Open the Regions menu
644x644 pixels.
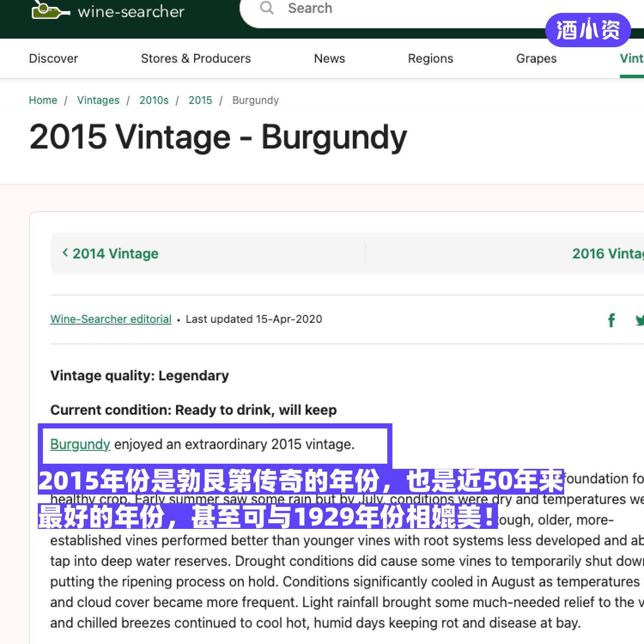pos(430,58)
